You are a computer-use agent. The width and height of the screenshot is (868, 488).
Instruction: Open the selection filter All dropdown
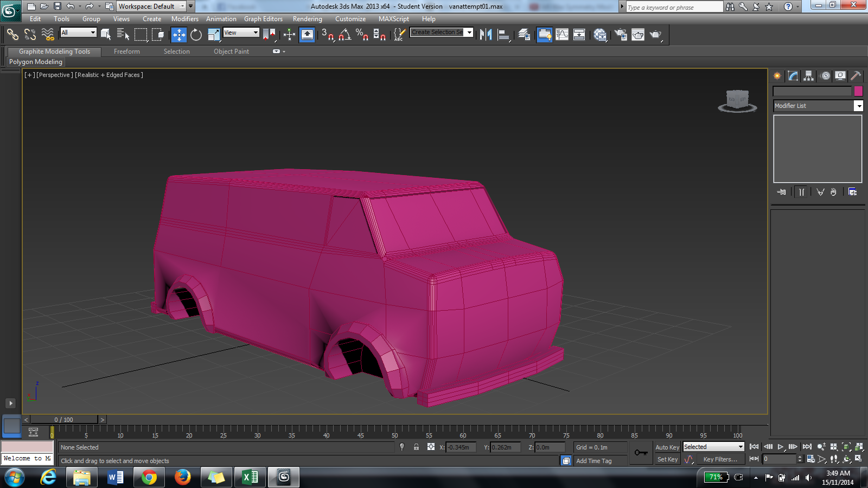(x=78, y=33)
